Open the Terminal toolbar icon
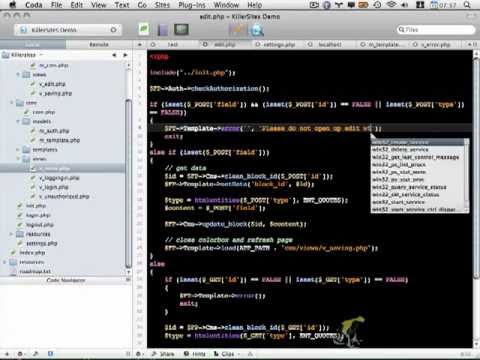This screenshot has height=360, width=480. [x=181, y=30]
